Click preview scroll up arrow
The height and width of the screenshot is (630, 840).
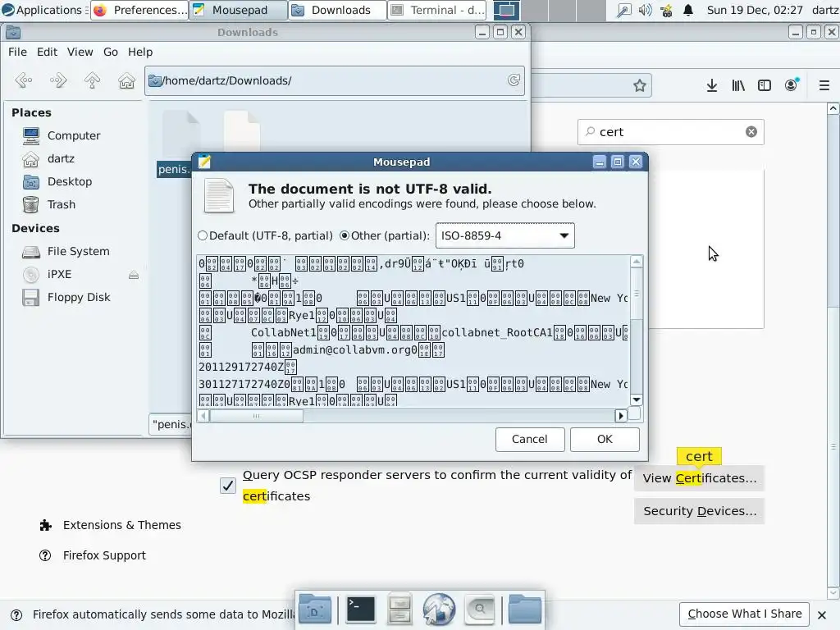[x=636, y=262]
